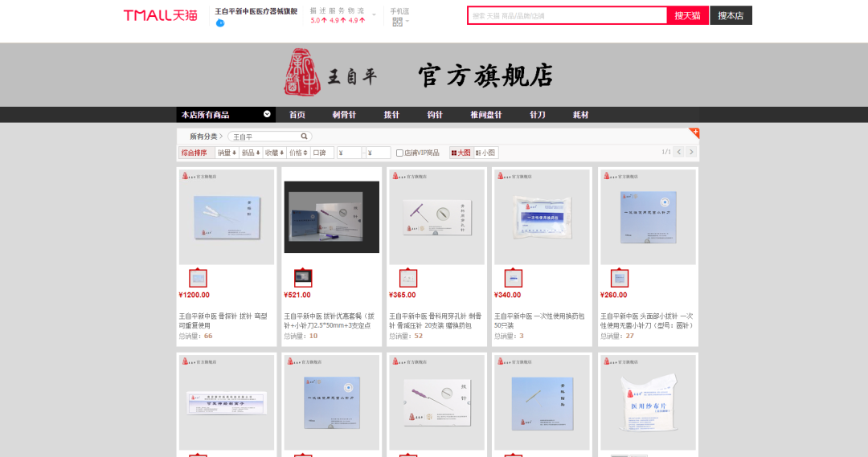Focus the in-store keyword search field
The height and width of the screenshot is (457, 868).
pyautogui.click(x=266, y=136)
